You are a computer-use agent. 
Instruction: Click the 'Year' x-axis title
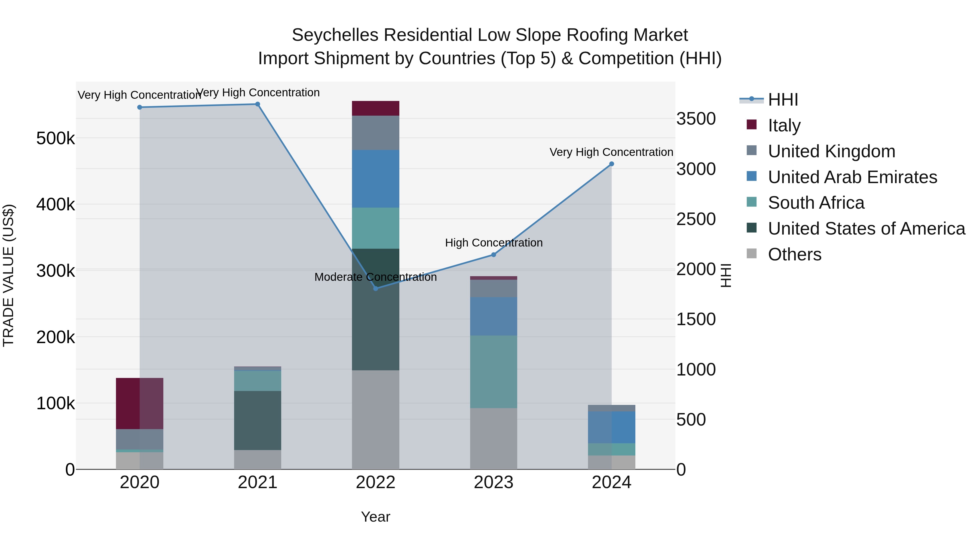tap(375, 517)
